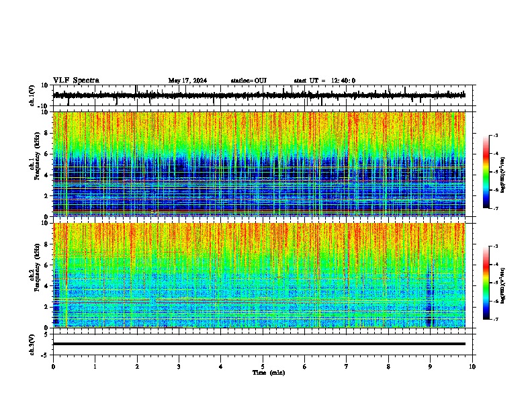Click the ch.2 colorbar log(PSD) unit label
The height and width of the screenshot is (411, 532).
pos(503,285)
